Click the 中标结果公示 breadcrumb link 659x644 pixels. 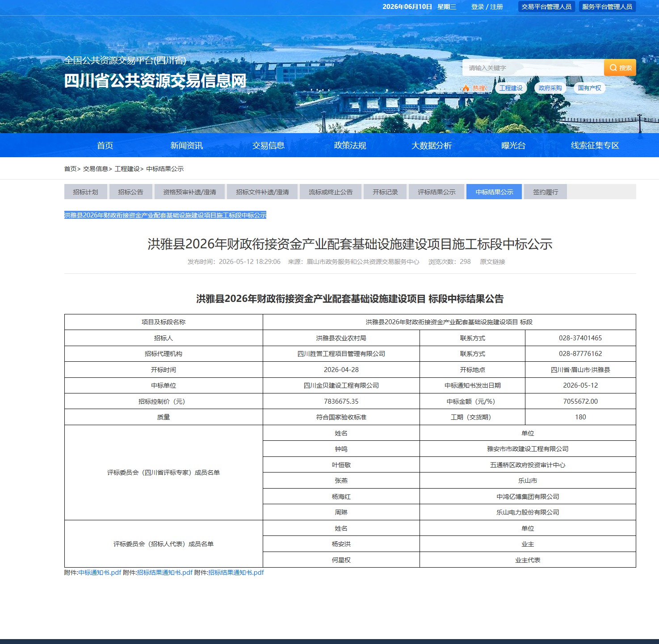(165, 169)
